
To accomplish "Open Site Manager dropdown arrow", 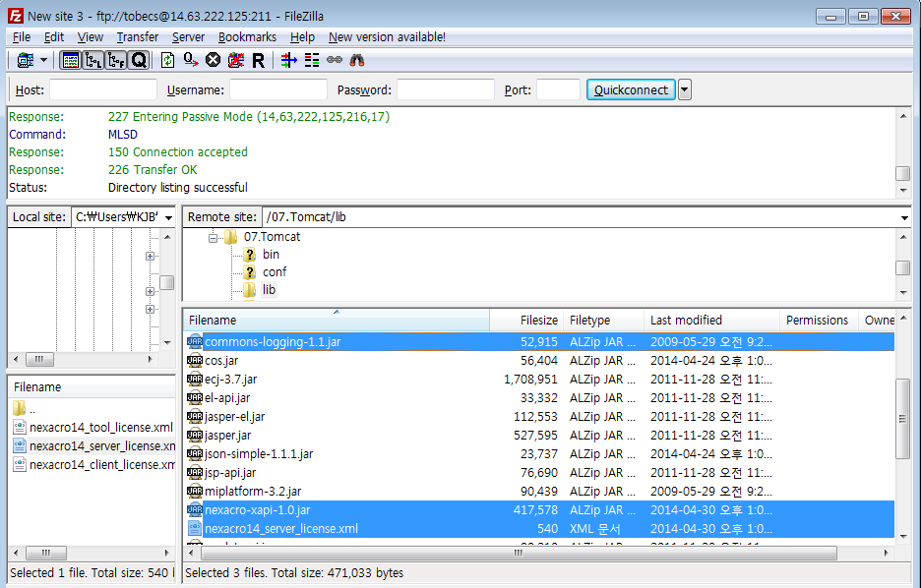I will tap(43, 60).
